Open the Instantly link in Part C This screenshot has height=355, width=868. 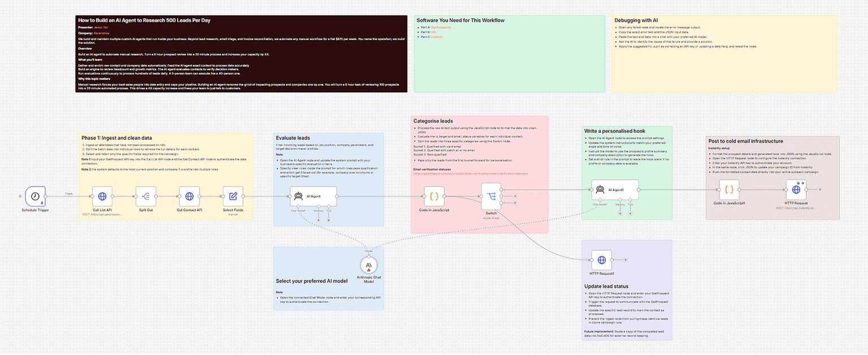point(437,36)
